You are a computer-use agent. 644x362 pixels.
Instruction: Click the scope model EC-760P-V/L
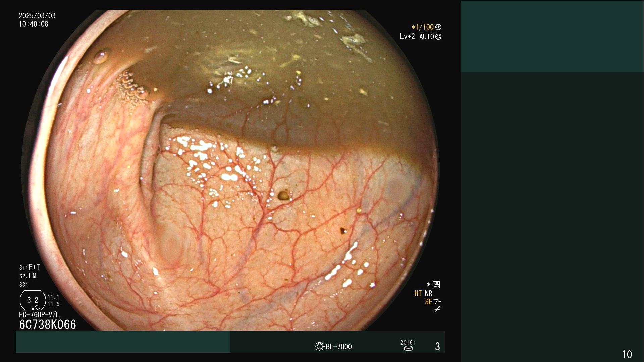pos(39,315)
